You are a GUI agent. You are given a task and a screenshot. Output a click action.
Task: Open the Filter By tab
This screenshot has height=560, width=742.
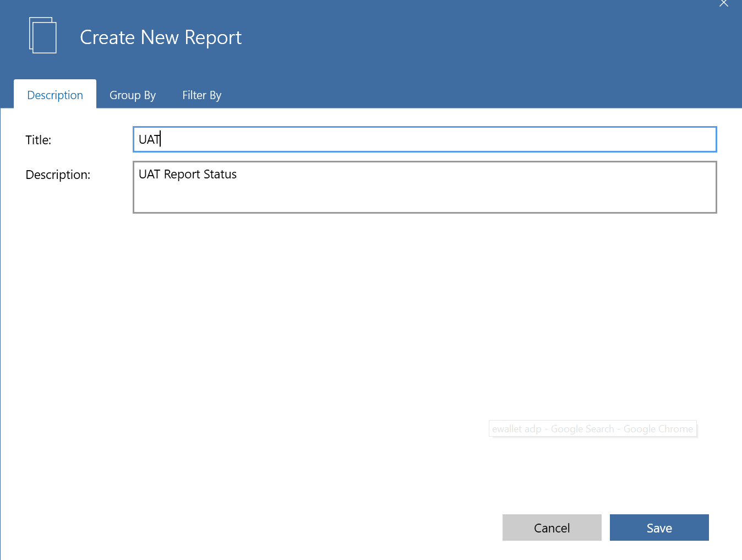point(201,95)
